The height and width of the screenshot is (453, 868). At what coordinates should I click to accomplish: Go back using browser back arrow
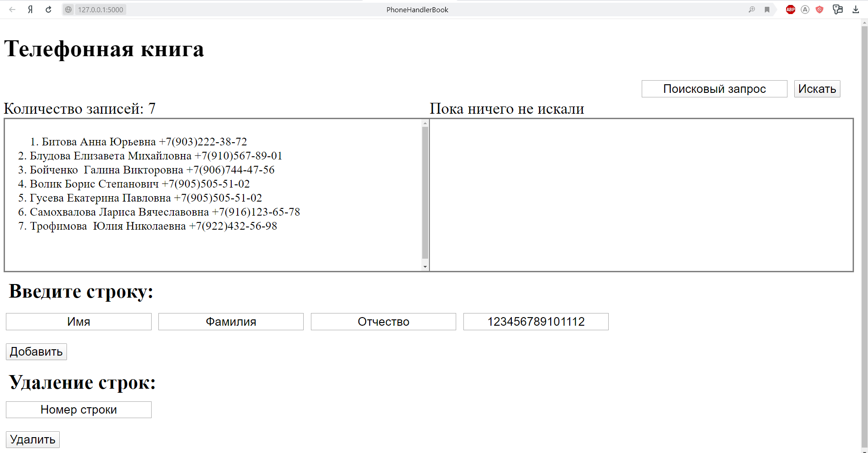pos(12,10)
